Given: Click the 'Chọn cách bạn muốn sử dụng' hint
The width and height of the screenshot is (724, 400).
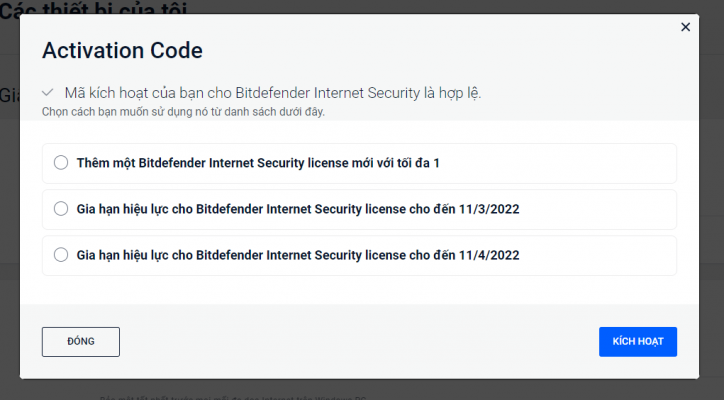Looking at the screenshot, I should (183, 111).
